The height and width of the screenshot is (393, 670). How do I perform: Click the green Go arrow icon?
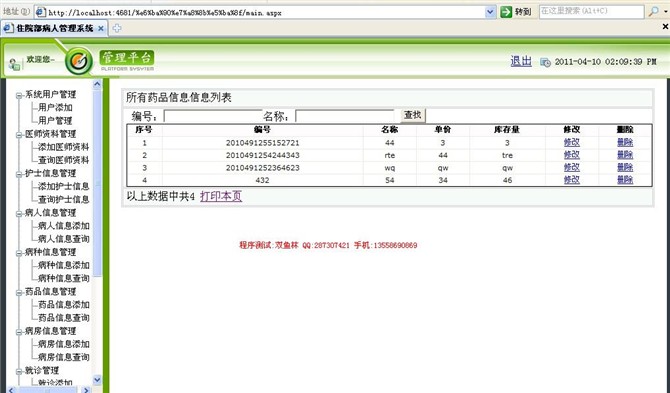coord(506,12)
